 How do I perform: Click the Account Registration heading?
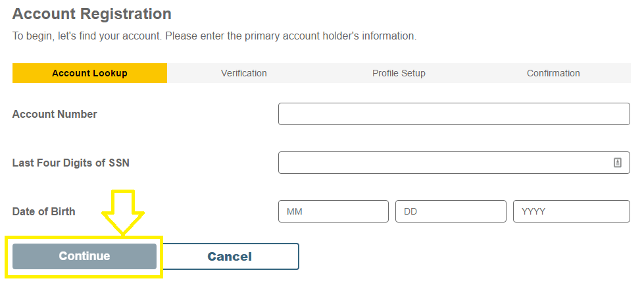[x=92, y=13]
